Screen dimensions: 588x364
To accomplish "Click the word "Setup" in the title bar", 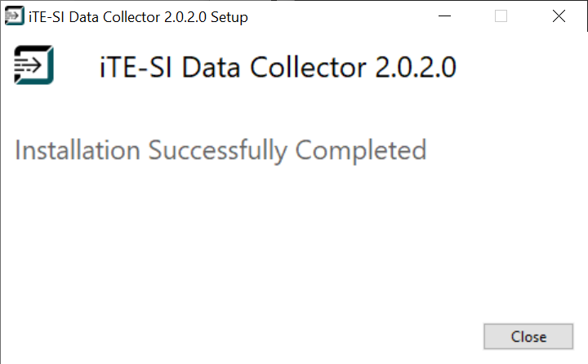I will [229, 17].
